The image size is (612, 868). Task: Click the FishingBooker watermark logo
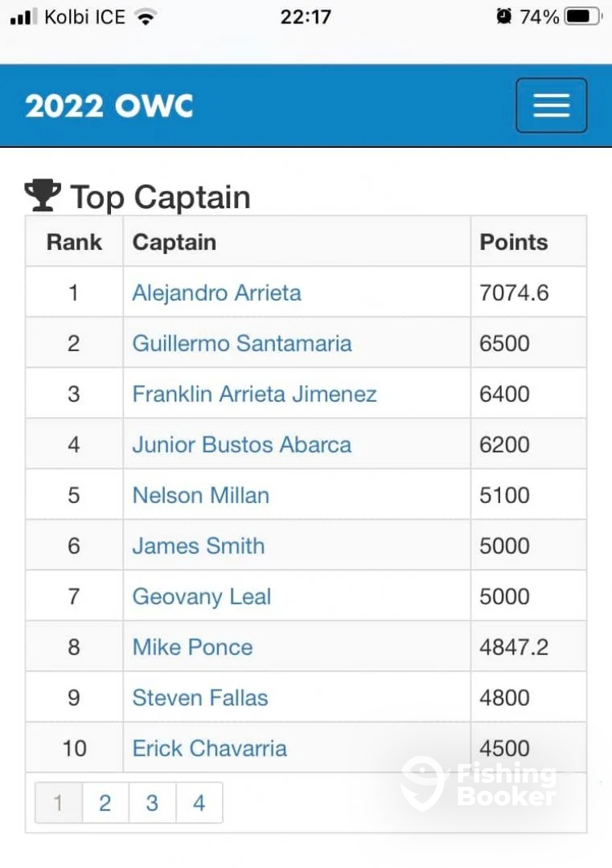[x=479, y=784]
